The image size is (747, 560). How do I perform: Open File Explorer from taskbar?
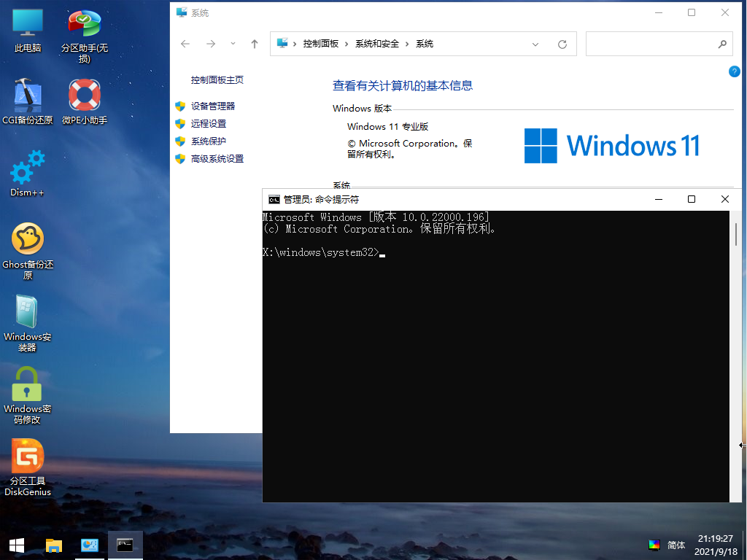pos(54,545)
